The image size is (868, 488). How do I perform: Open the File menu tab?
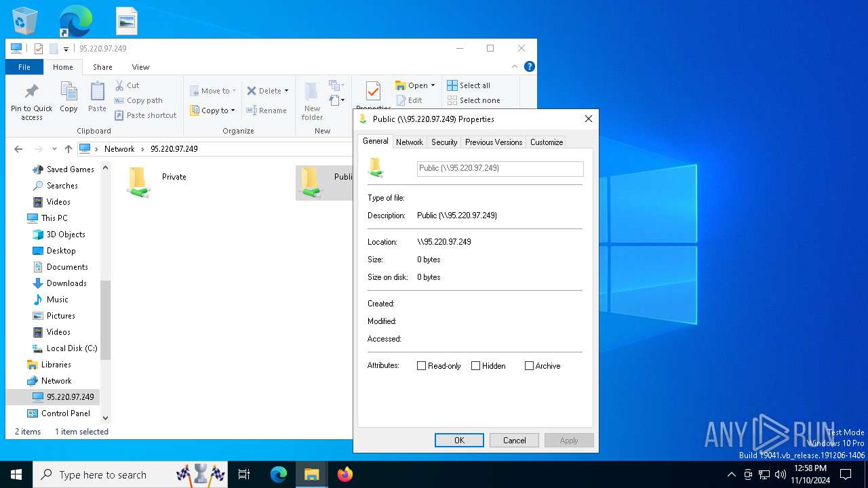(24, 67)
